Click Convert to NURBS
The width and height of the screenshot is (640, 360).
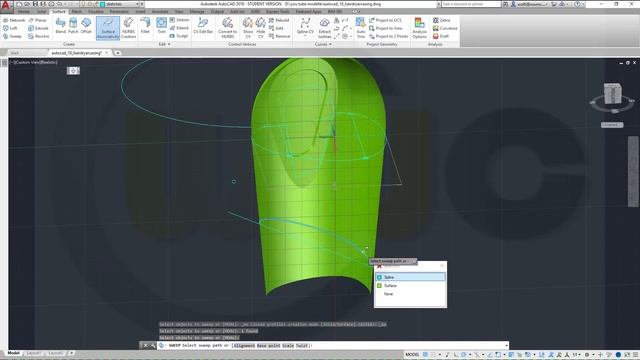[227, 28]
